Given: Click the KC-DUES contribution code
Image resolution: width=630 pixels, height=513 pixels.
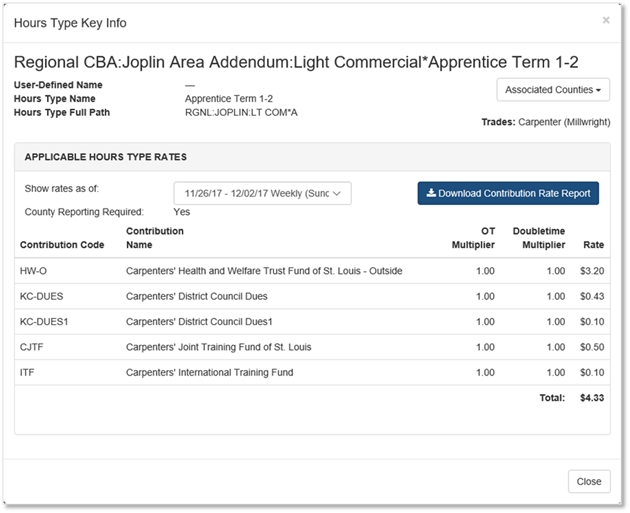Looking at the screenshot, I should click(x=41, y=296).
